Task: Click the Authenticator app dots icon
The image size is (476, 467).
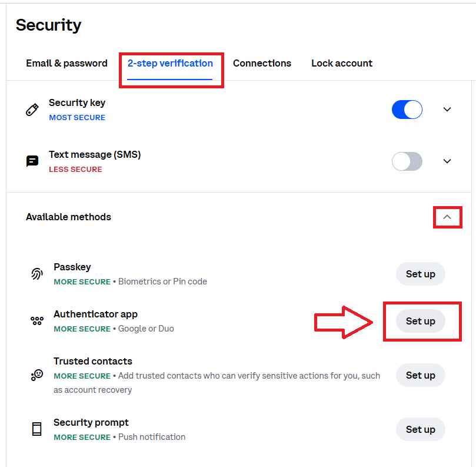Action: tap(36, 321)
